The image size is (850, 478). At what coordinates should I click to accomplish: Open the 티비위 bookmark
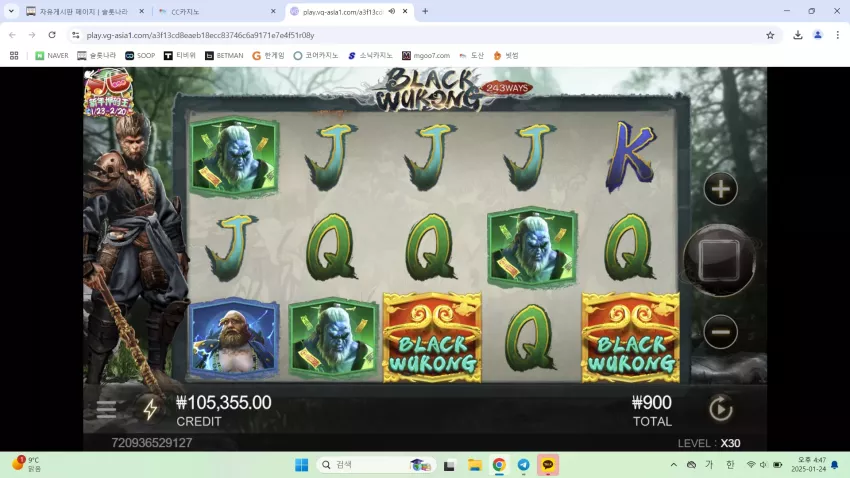click(x=179, y=55)
